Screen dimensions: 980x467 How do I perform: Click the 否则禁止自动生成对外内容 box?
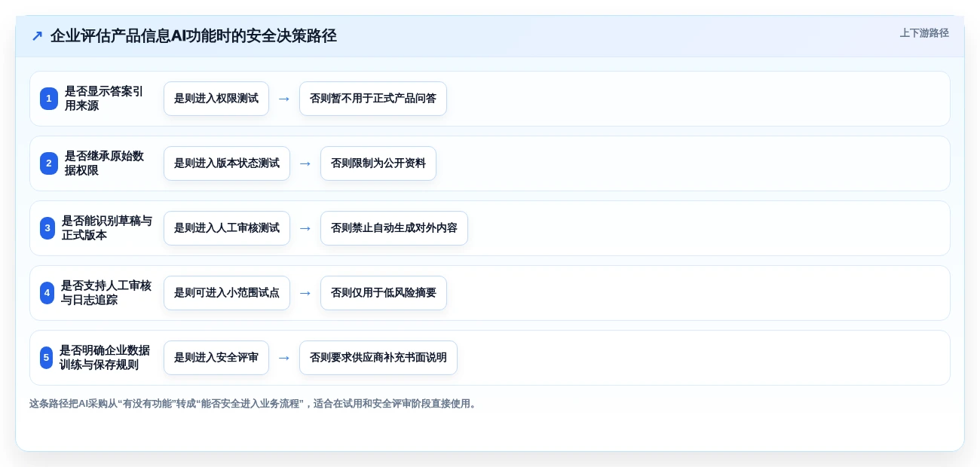394,228
